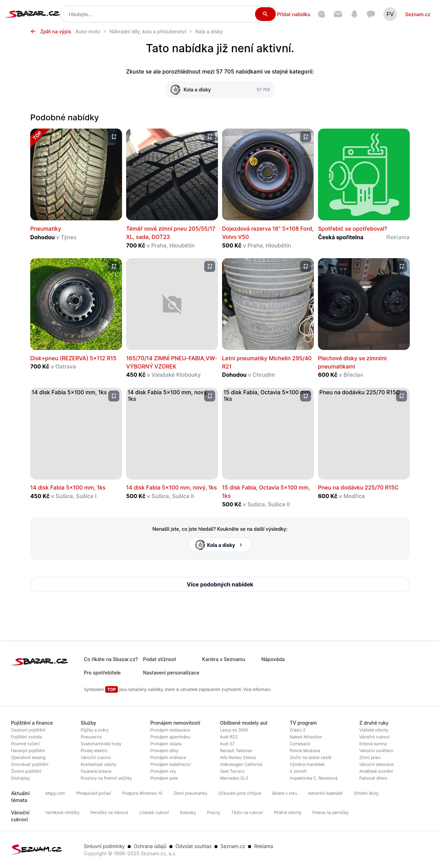This screenshot has width=440, height=868.
Task: Click the FV user avatar
Action: 390,14
